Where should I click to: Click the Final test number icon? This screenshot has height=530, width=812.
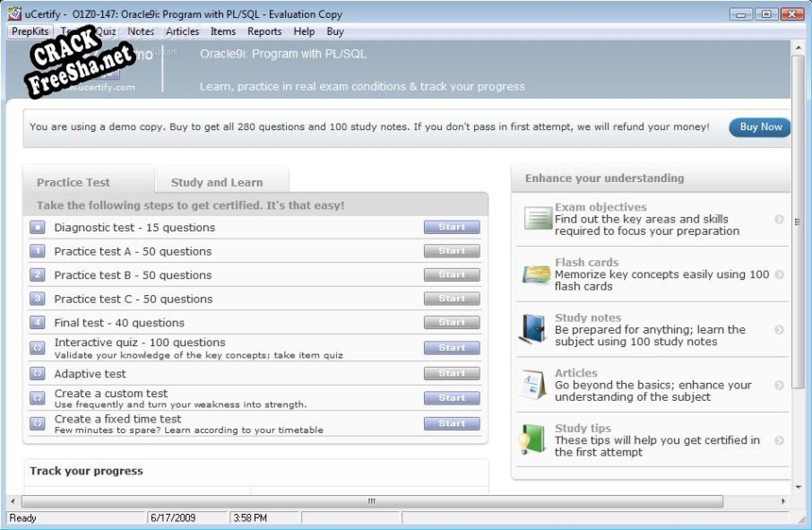click(38, 323)
